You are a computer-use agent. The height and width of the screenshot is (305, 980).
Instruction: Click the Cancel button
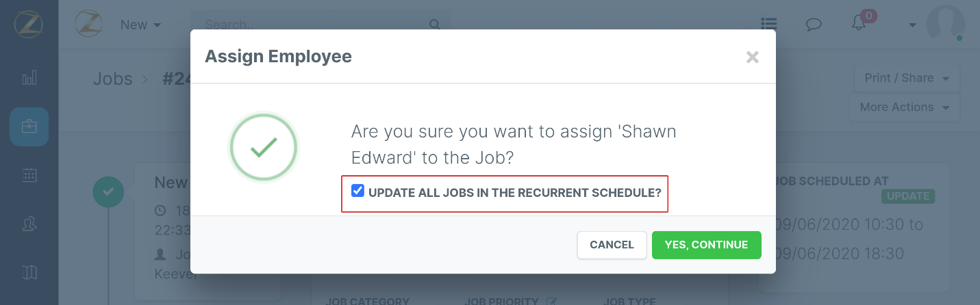click(x=612, y=245)
